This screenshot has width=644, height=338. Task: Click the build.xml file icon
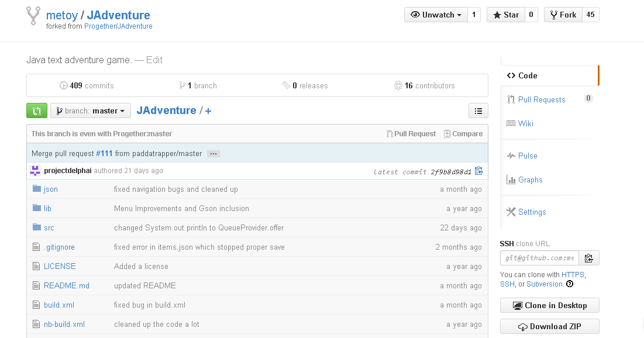(x=36, y=305)
